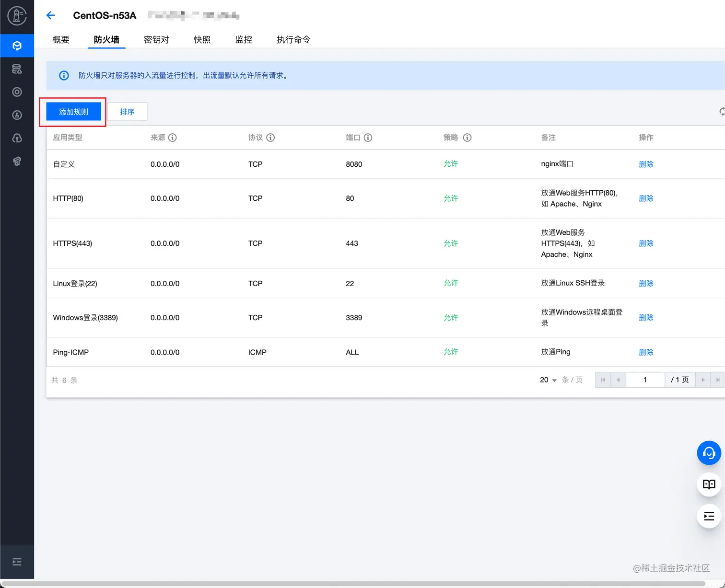Click port value 3389

click(354, 318)
